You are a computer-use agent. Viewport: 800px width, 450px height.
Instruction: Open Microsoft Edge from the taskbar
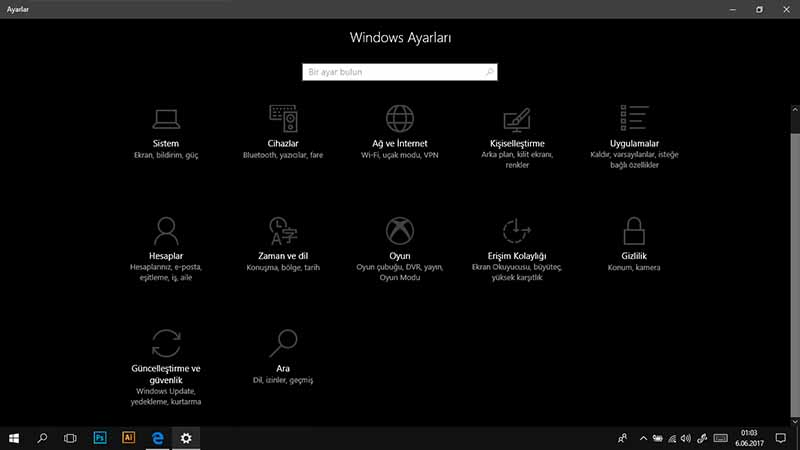tap(157, 438)
